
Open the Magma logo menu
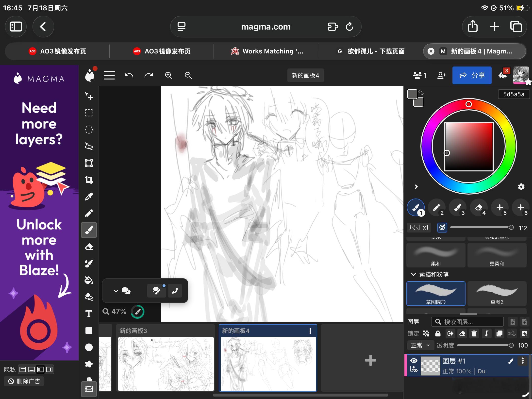90,75
